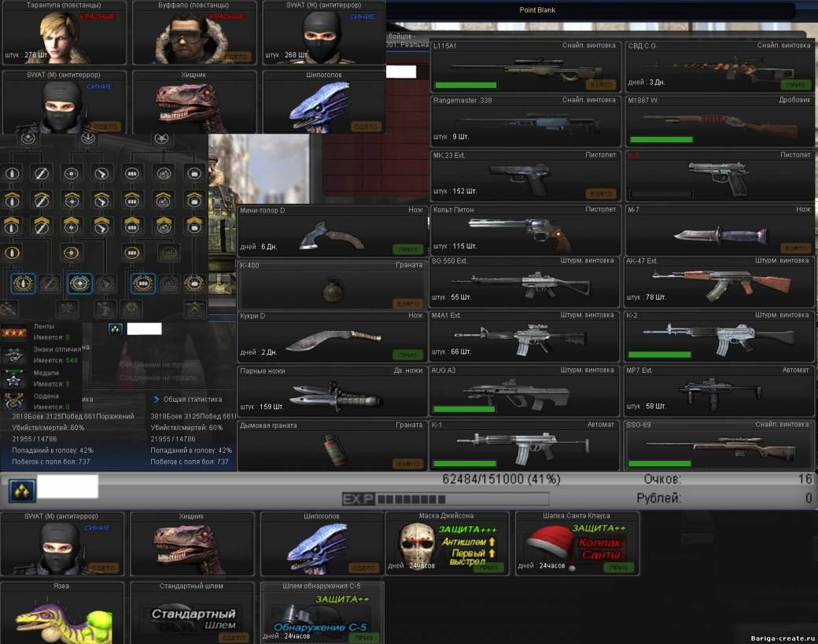Click the green button on Шапка Санта Клауса card
Image resolution: width=818 pixels, height=644 pixels.
(x=619, y=568)
